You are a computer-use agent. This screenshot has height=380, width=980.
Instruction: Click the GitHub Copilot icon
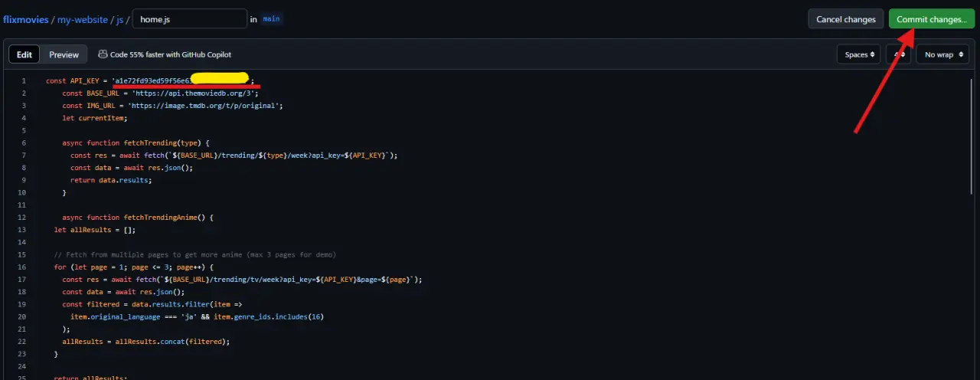coord(103,54)
